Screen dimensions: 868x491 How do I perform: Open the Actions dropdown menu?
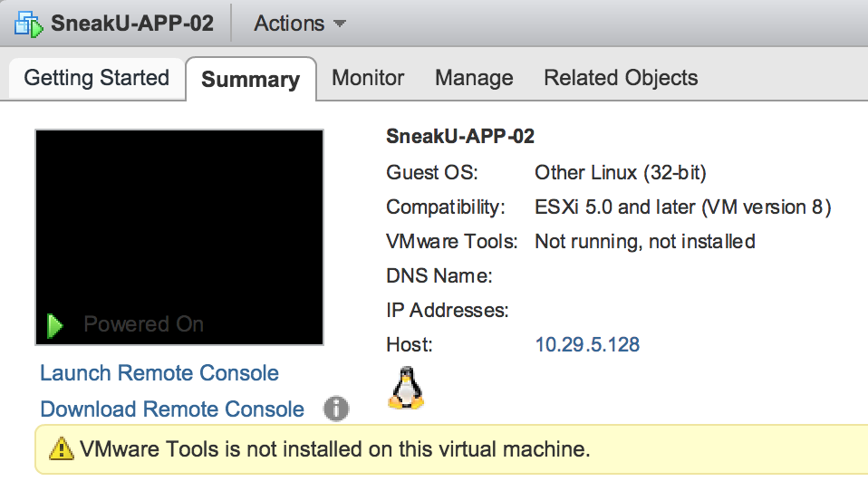(x=300, y=24)
